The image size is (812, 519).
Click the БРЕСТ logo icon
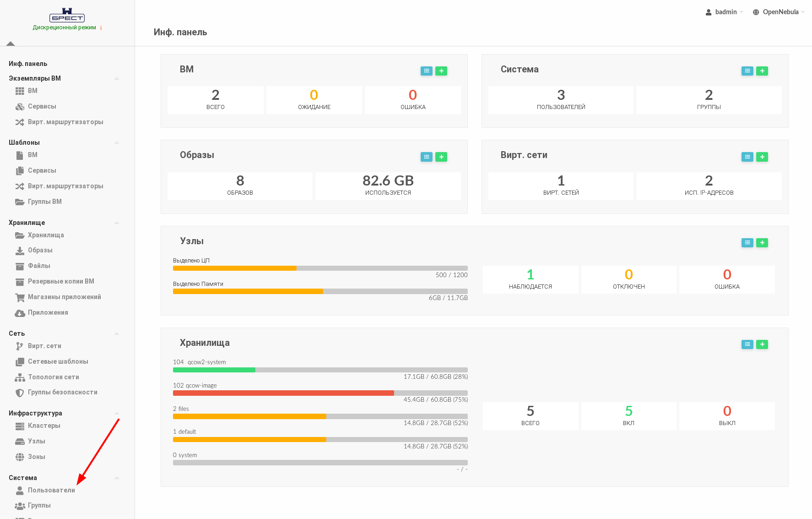[67, 15]
